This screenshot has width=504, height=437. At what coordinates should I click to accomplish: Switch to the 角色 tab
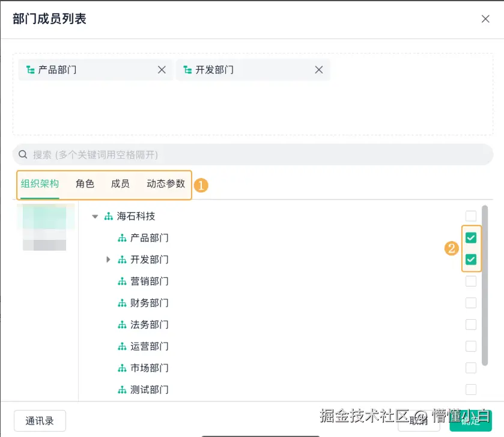click(x=85, y=184)
